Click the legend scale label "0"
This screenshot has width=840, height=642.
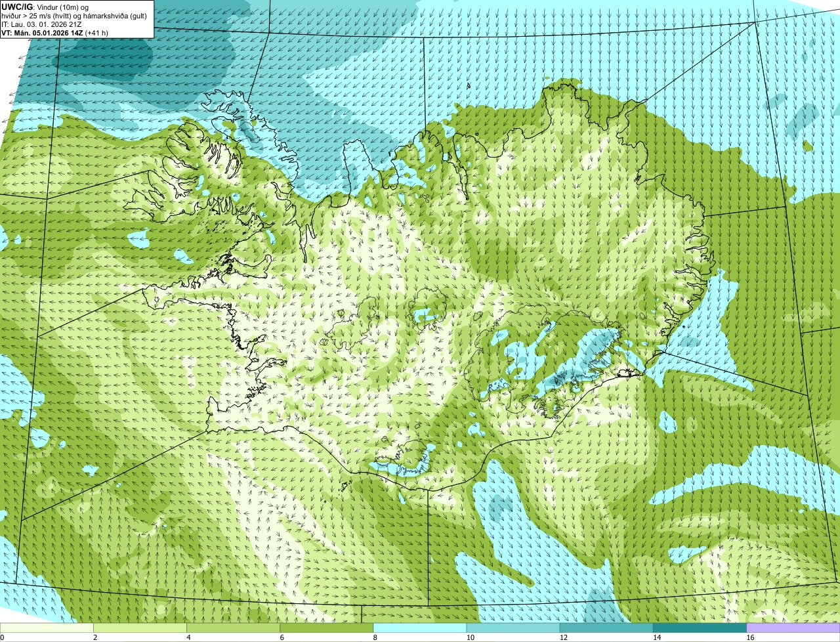(x=2, y=637)
